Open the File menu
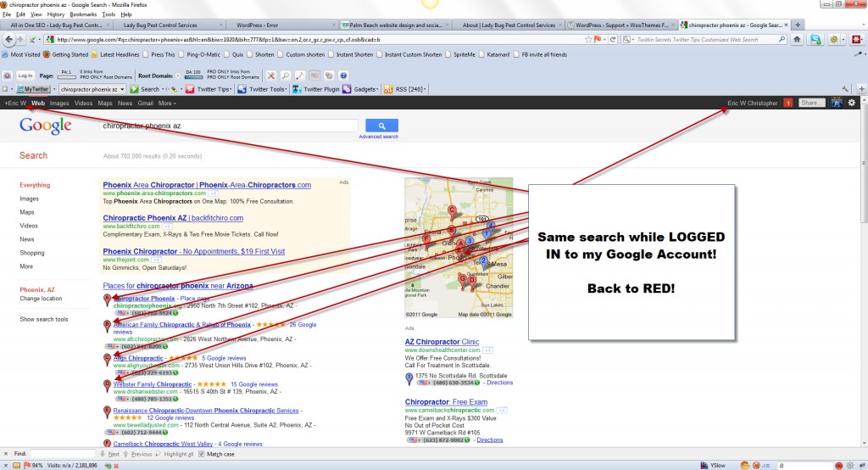The width and height of the screenshot is (868, 470). click(7, 14)
